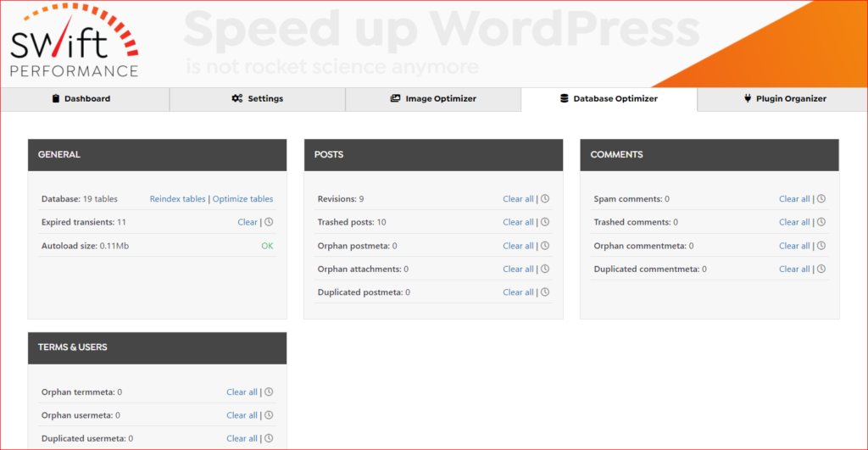Screen dimensions: 868x450
Task: Open the Image Optimizer tab
Action: pos(433,99)
